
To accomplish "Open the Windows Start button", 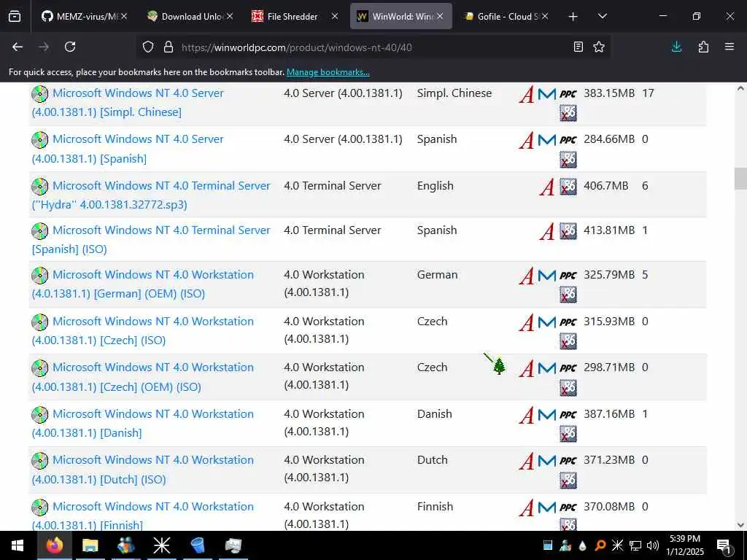I will pos(18,545).
